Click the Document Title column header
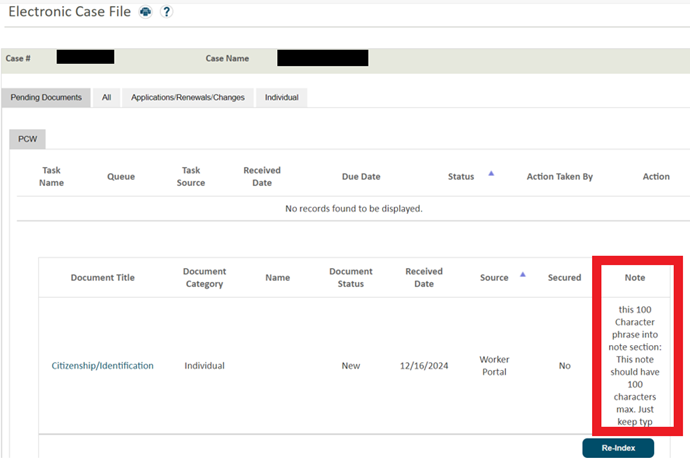Screen dimensions: 690x468 [103, 278]
